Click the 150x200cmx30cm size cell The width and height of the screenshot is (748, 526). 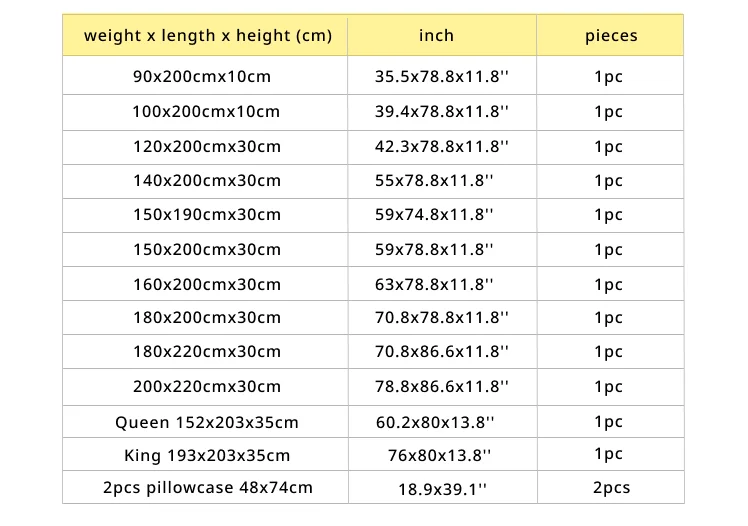pos(207,249)
